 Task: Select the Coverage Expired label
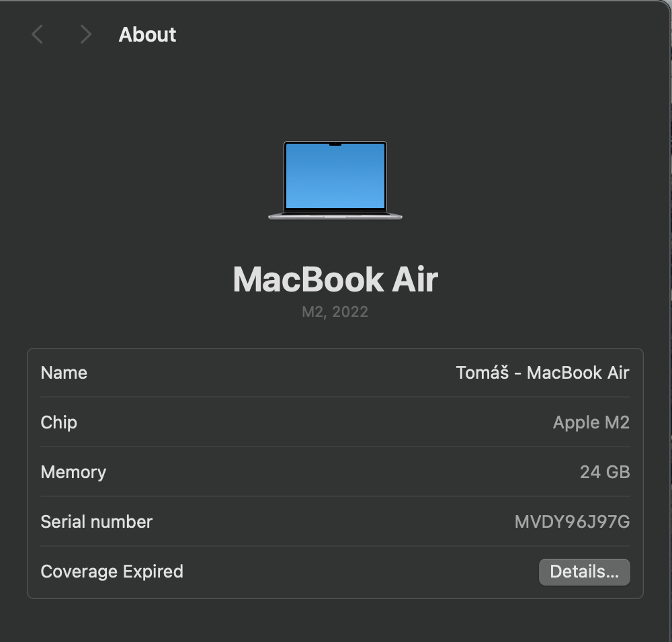click(x=112, y=571)
